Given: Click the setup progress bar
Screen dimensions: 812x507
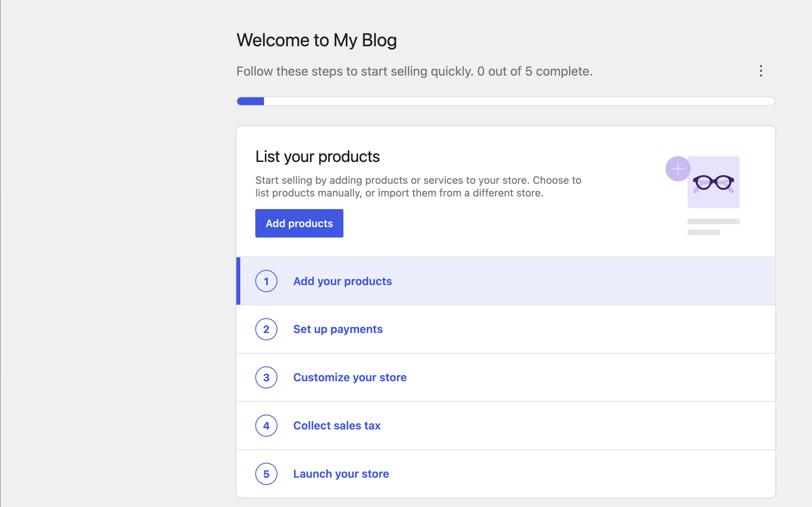Looking at the screenshot, I should coord(506,101).
